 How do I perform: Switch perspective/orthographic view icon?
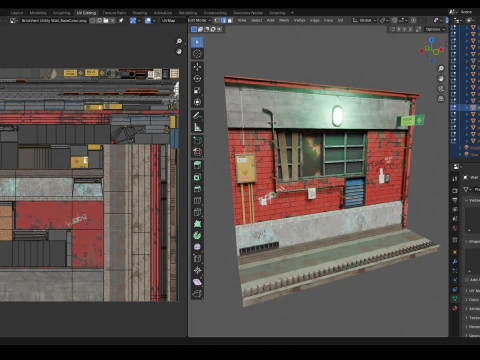click(x=441, y=99)
